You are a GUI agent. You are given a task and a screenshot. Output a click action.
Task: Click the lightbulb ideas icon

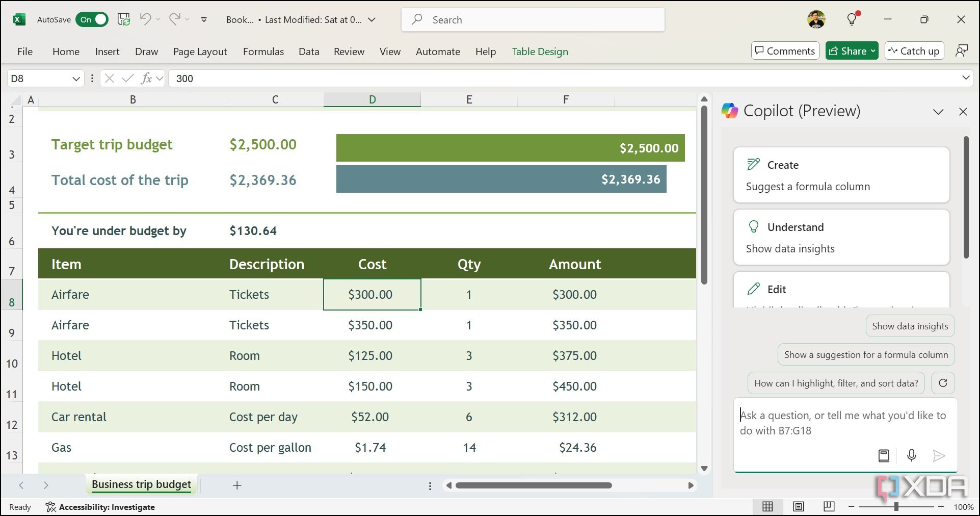click(852, 19)
